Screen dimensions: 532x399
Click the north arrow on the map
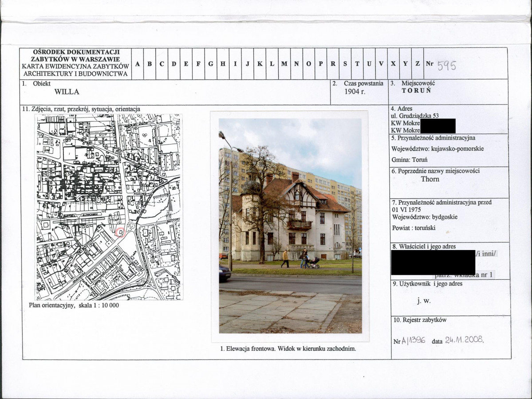[169, 207]
